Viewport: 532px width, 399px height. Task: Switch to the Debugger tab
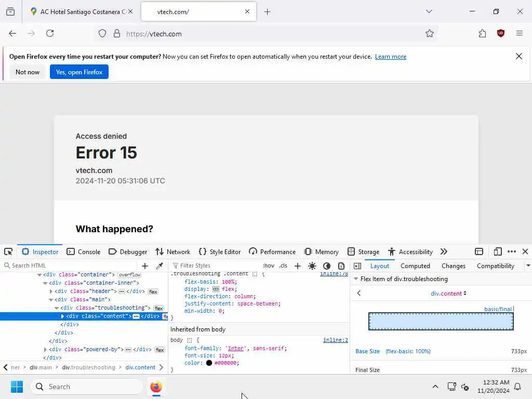point(128,252)
